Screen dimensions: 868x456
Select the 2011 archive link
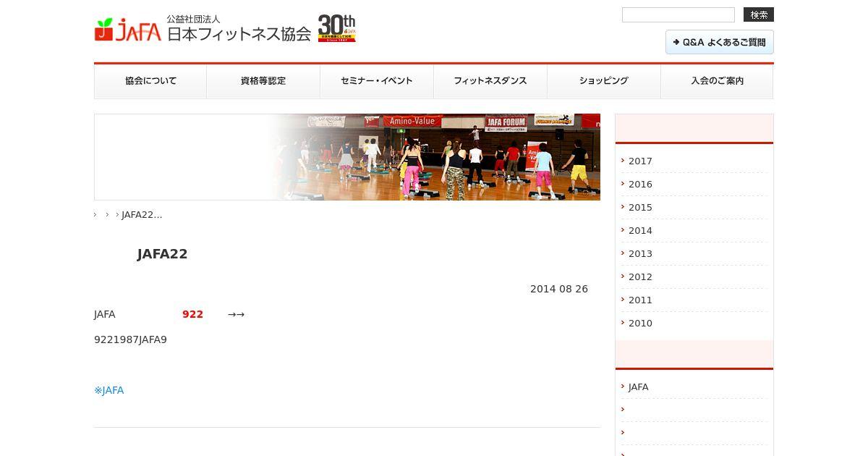click(x=640, y=300)
